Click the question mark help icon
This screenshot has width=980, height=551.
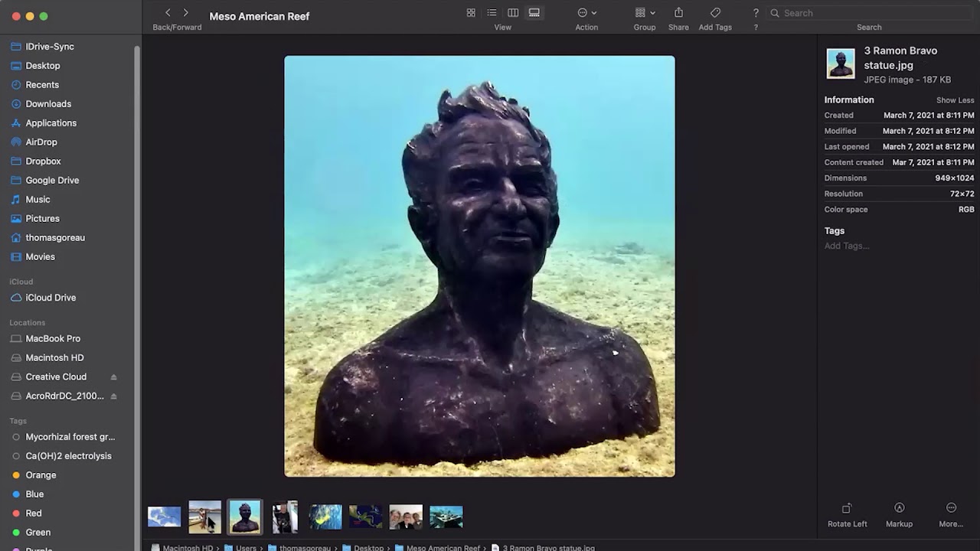756,13
